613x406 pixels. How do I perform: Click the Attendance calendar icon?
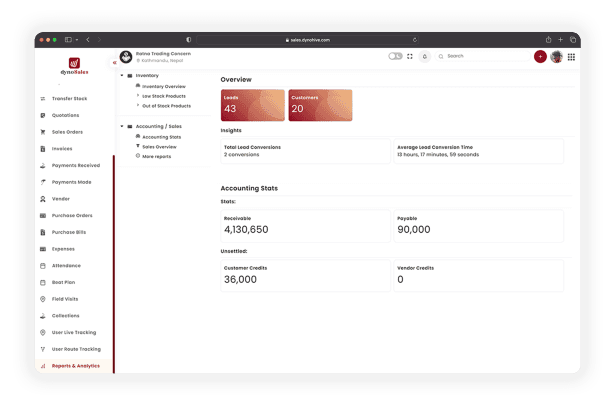(43, 266)
